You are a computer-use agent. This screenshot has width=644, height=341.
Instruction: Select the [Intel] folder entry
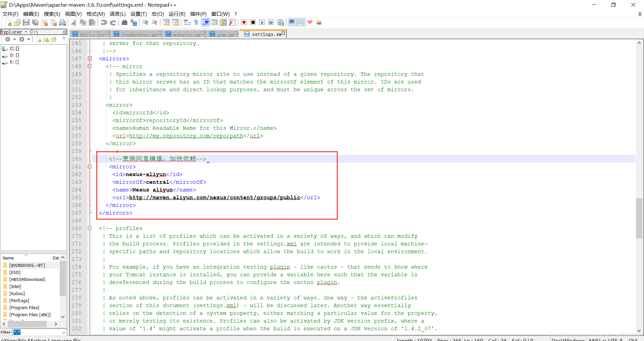pos(15,286)
